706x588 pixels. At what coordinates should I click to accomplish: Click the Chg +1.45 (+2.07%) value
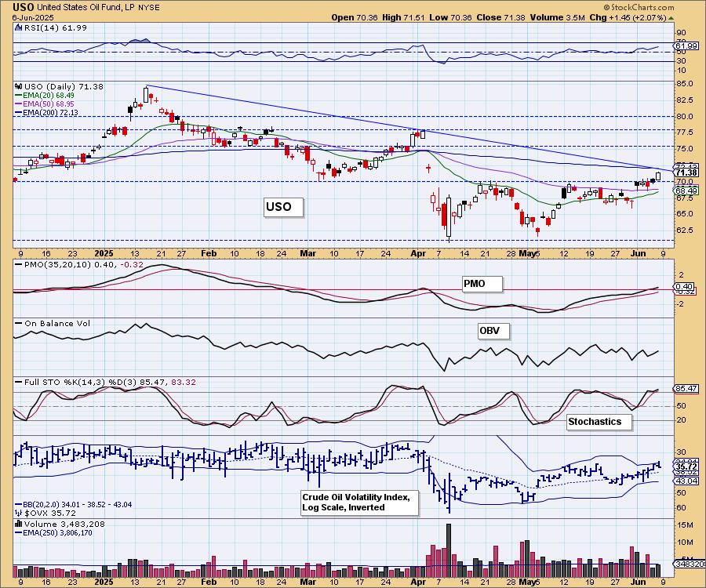(628, 17)
